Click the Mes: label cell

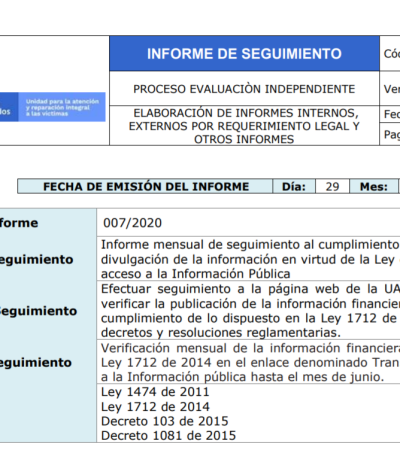[374, 186]
